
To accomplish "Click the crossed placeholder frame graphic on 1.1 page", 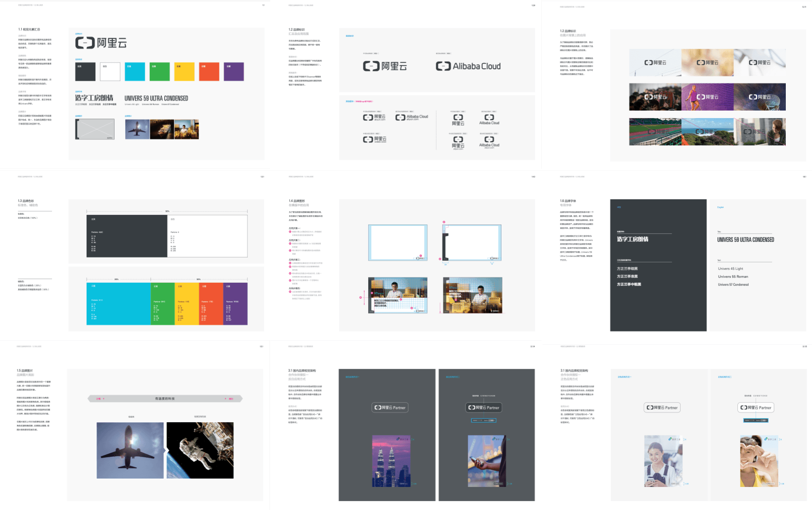I will pyautogui.click(x=95, y=129).
